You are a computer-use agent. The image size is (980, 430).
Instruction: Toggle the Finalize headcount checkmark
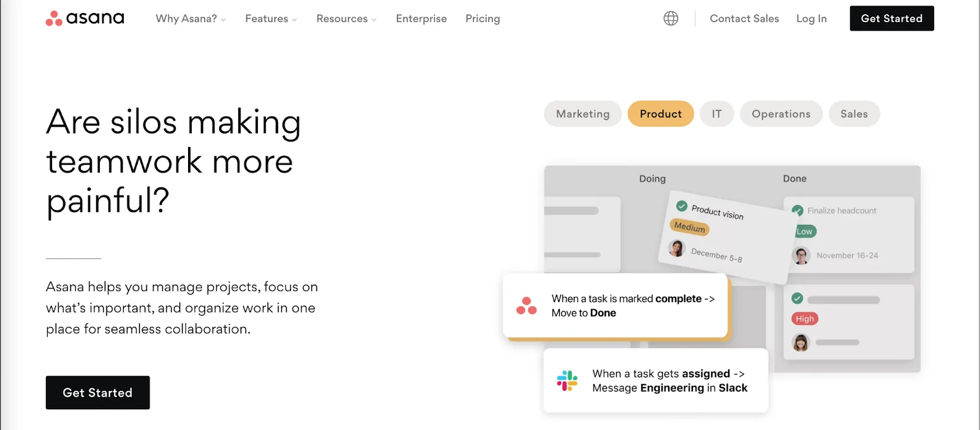click(x=797, y=211)
